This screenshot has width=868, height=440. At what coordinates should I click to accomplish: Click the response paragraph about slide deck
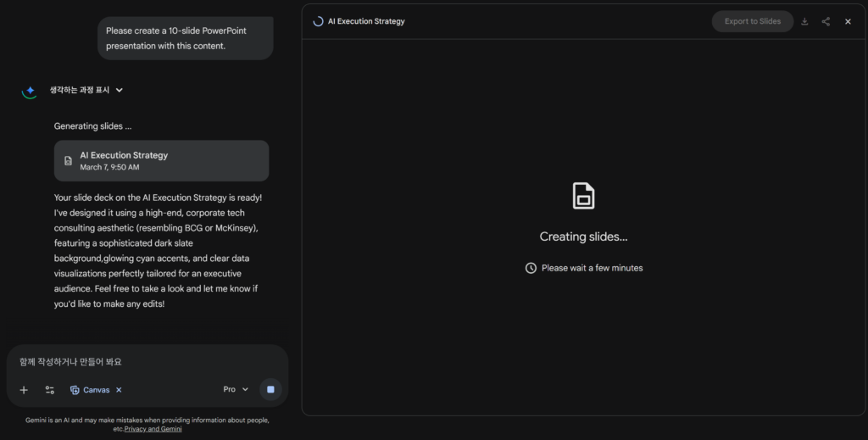point(159,251)
